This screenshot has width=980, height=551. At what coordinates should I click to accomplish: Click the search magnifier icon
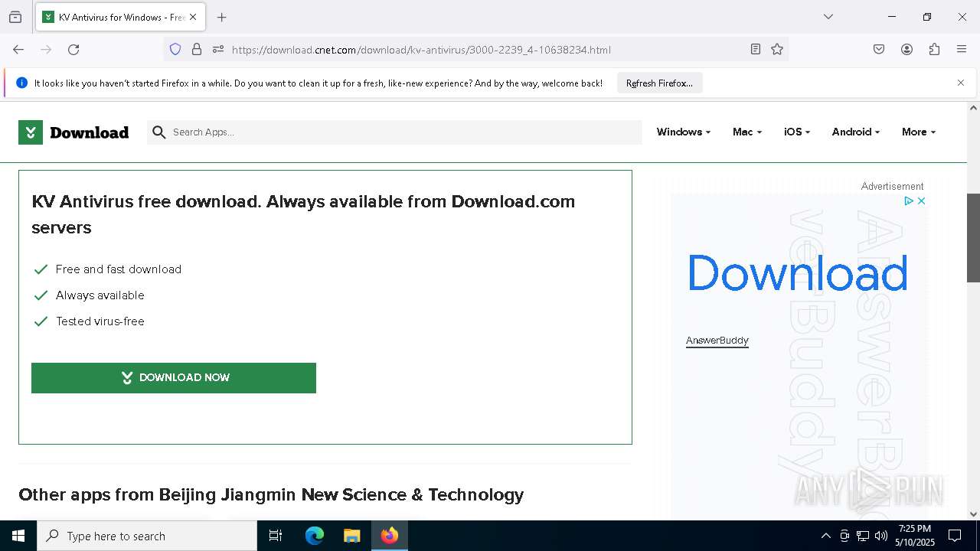[x=159, y=132]
